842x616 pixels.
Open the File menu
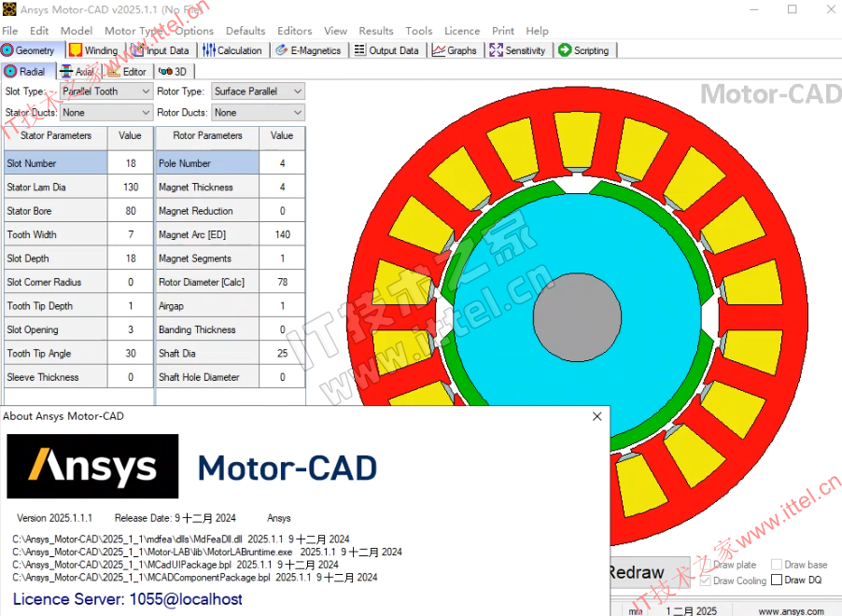coord(10,31)
